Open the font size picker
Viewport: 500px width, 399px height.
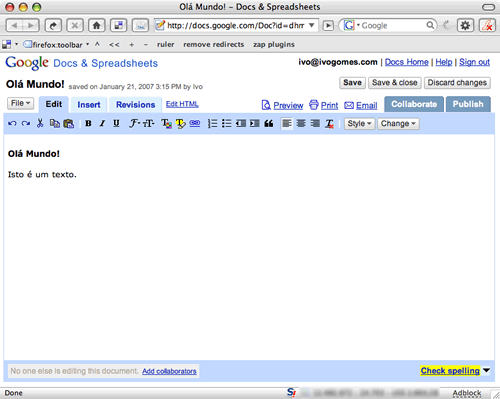click(149, 123)
